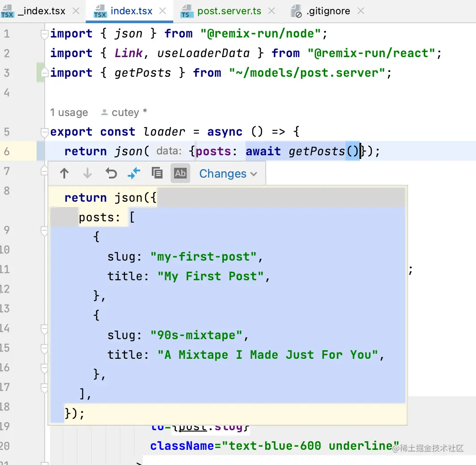Click "90s-mixtape" slug in the popup

pyautogui.click(x=196, y=335)
